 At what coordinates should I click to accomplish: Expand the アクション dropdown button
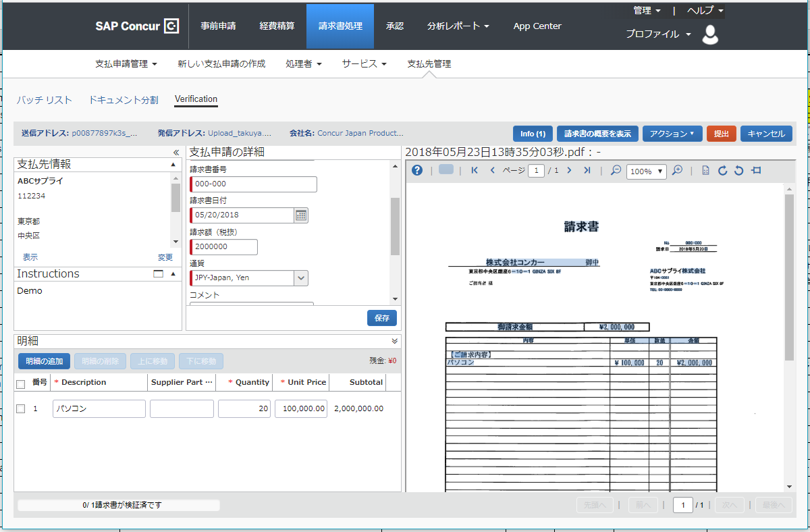[x=672, y=134]
